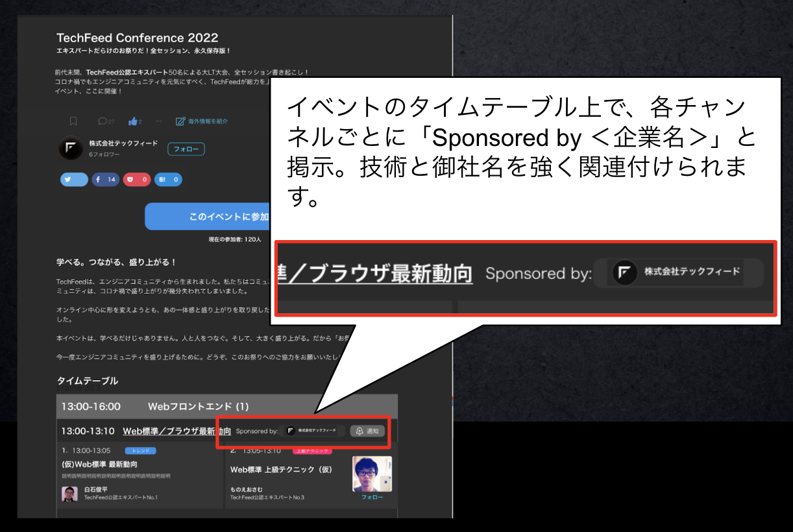The image size is (793, 532).
Task: Open the Web標準/ブラウザ最新動向 session link
Action: click(x=177, y=431)
